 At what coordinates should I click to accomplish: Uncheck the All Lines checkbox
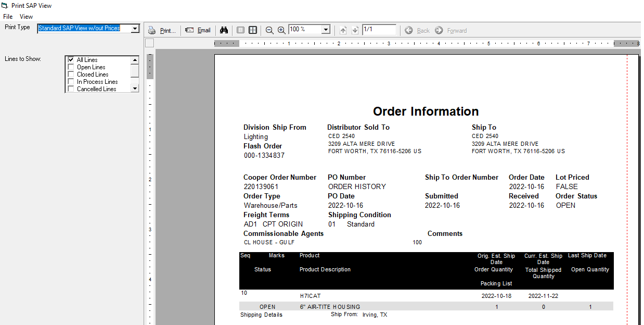71,60
